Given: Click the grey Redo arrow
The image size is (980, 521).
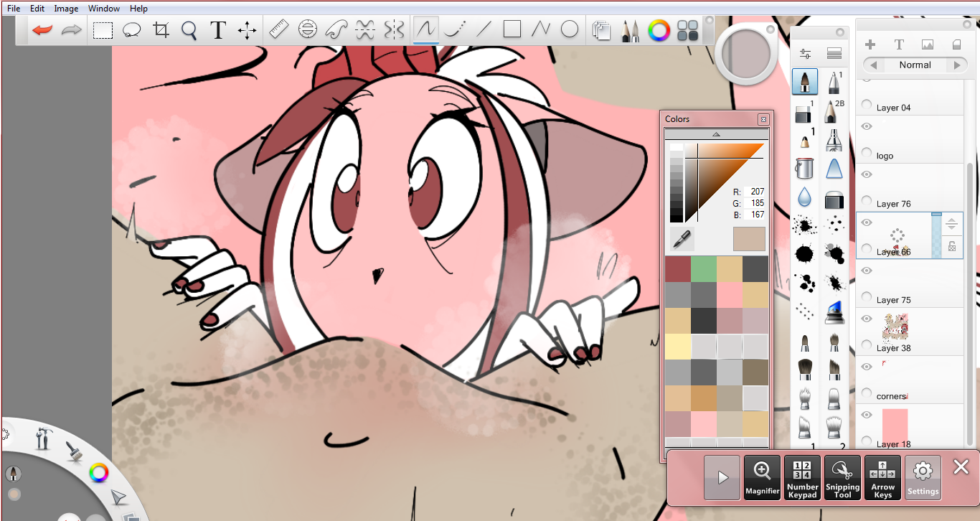Looking at the screenshot, I should tap(71, 30).
